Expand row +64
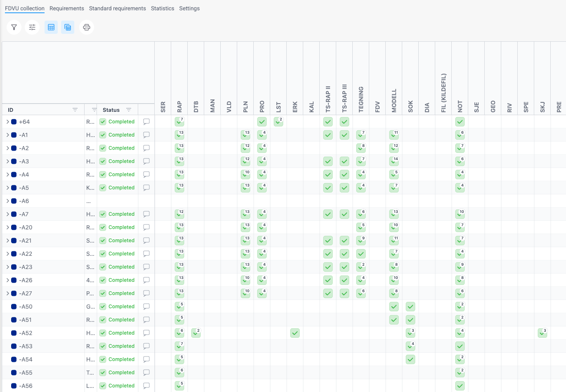Screen dimensions: 566x392 (7, 122)
